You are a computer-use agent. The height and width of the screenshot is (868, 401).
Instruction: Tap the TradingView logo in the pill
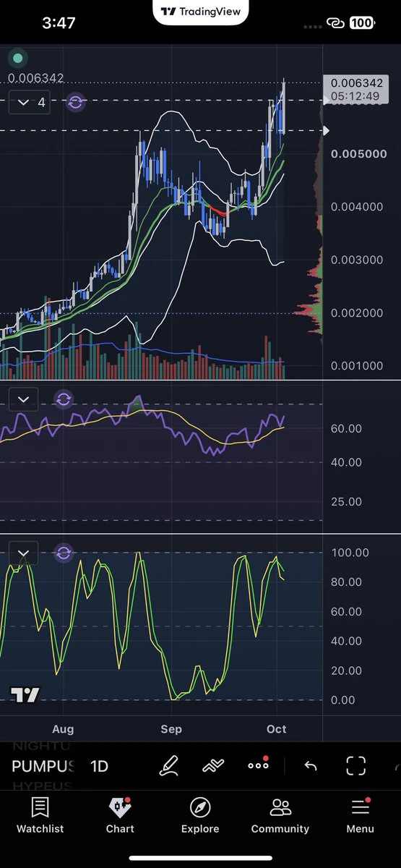(x=200, y=12)
